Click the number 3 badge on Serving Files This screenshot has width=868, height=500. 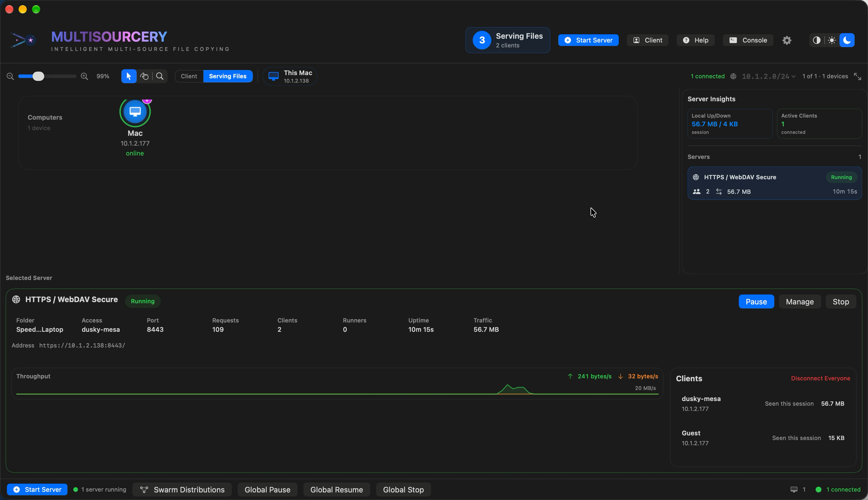pos(482,40)
